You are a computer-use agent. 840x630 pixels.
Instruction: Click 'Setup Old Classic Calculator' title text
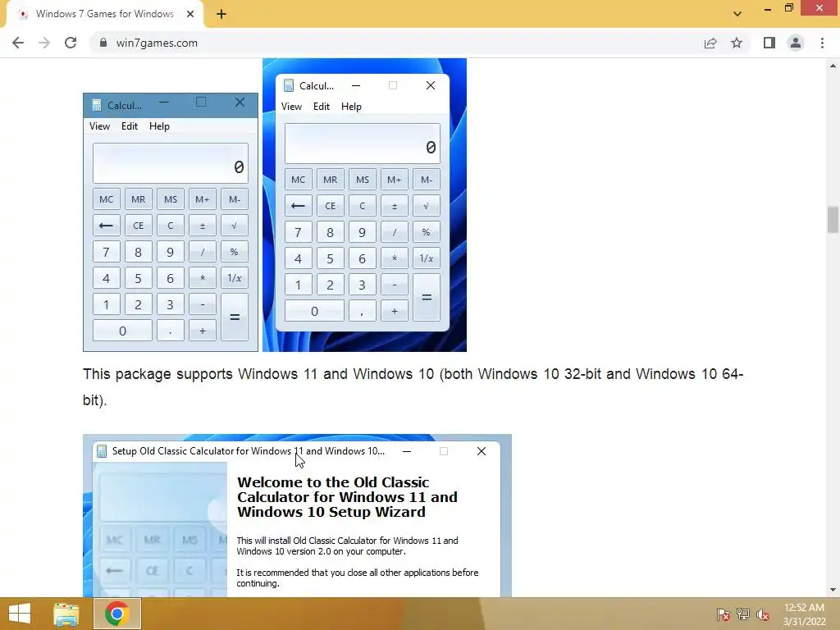click(248, 451)
